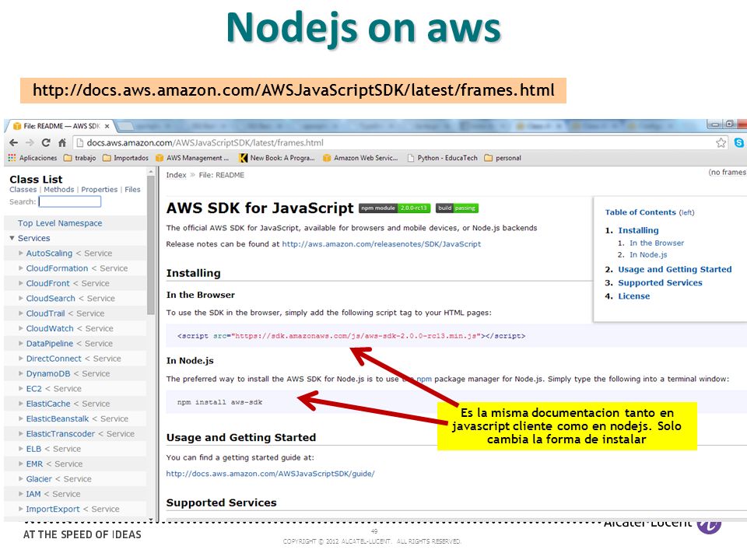Open EMR class link
747x560 pixels.
(34, 464)
